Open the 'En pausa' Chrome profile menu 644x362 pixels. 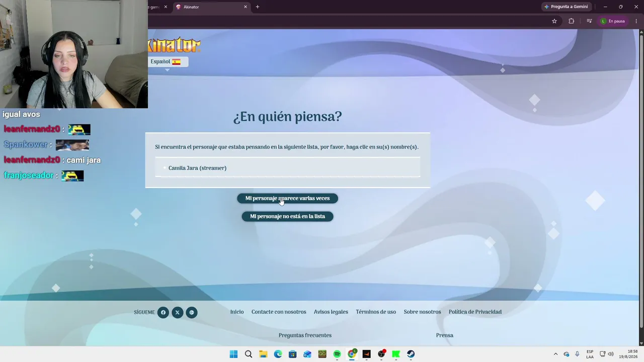pyautogui.click(x=613, y=21)
